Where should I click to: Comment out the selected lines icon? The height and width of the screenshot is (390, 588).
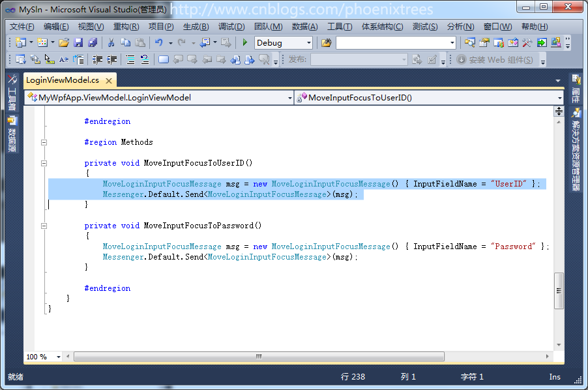coord(130,59)
